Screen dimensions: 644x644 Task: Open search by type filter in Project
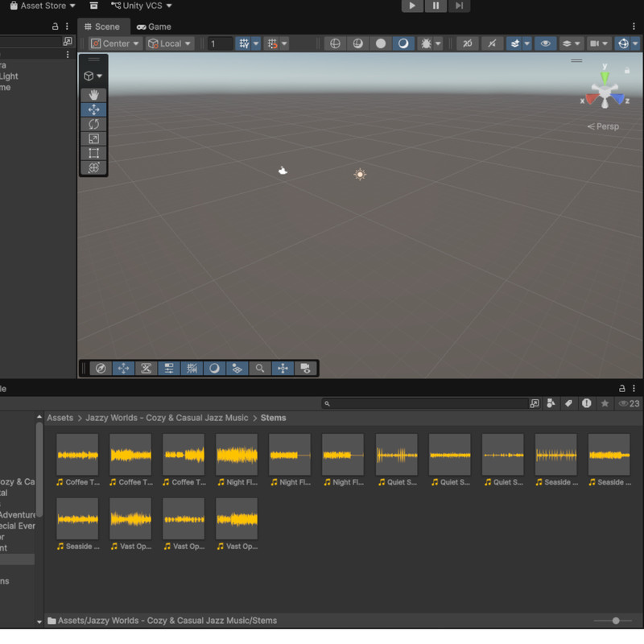[551, 403]
